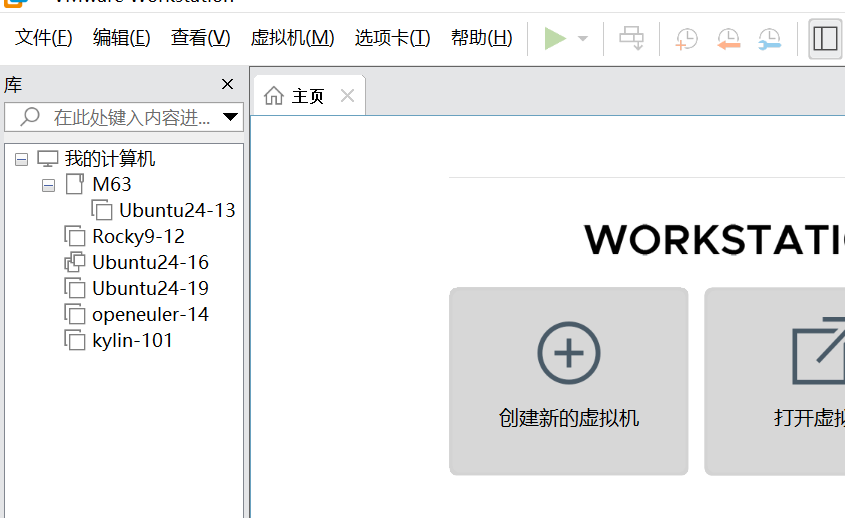845x518 pixels.
Task: Select the Ubuntu24-16 virtual machine
Action: pos(150,262)
